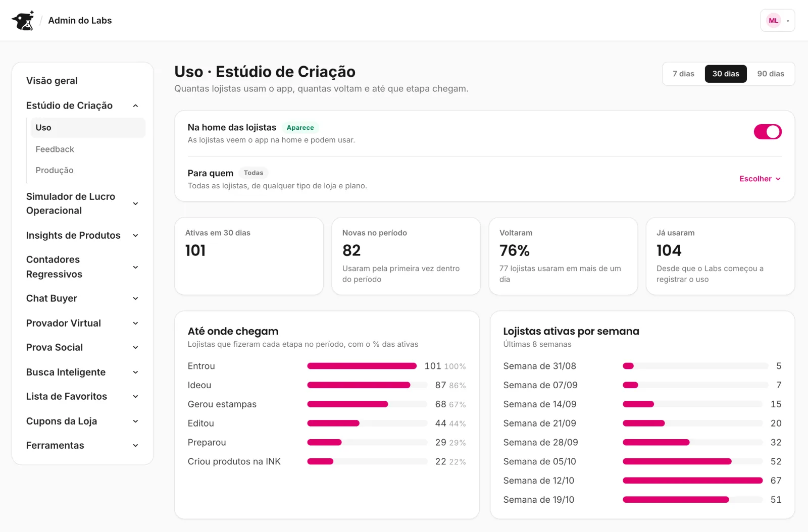The height and width of the screenshot is (532, 808).
Task: Click the 86% value in Ideou row
Action: pyautogui.click(x=458, y=386)
